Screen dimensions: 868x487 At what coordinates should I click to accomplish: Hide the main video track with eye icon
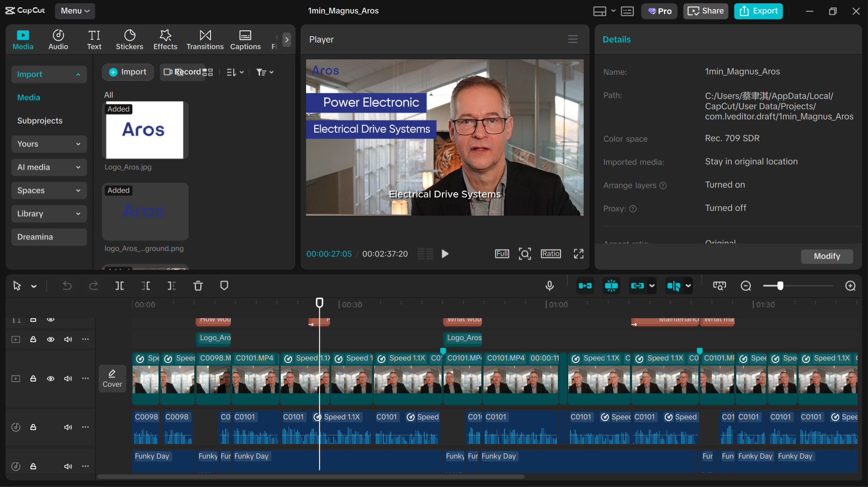click(x=51, y=378)
